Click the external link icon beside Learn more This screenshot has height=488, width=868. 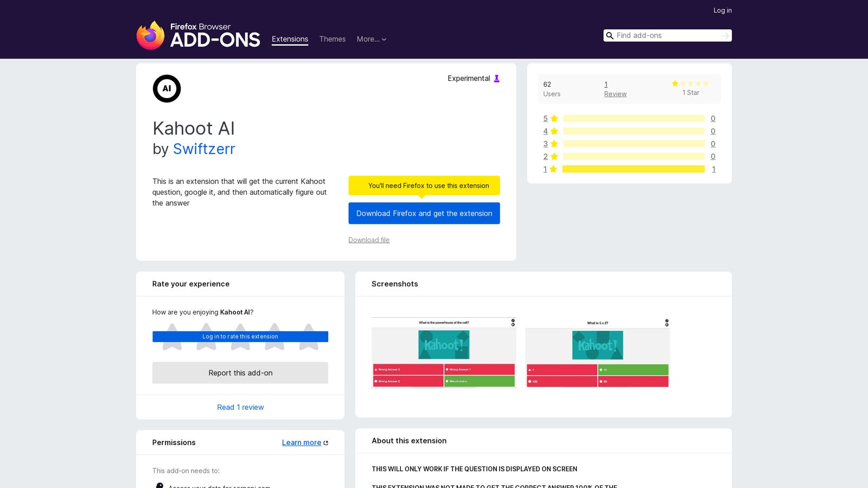325,443
